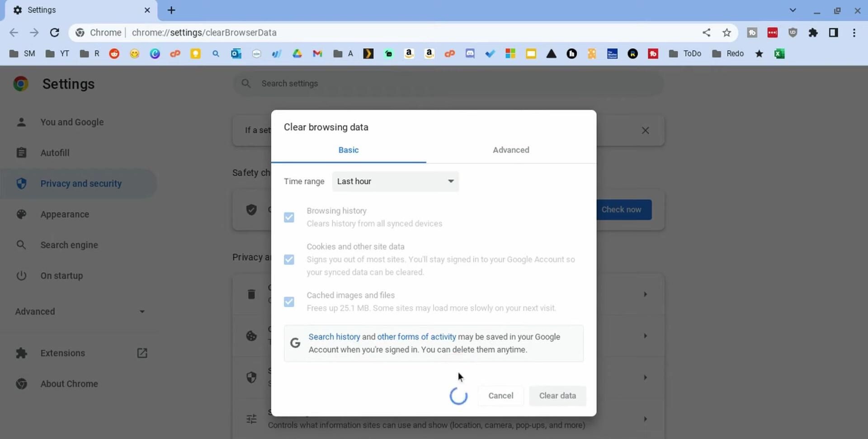Dismiss the banner with its X
The width and height of the screenshot is (868, 439).
pos(645,131)
